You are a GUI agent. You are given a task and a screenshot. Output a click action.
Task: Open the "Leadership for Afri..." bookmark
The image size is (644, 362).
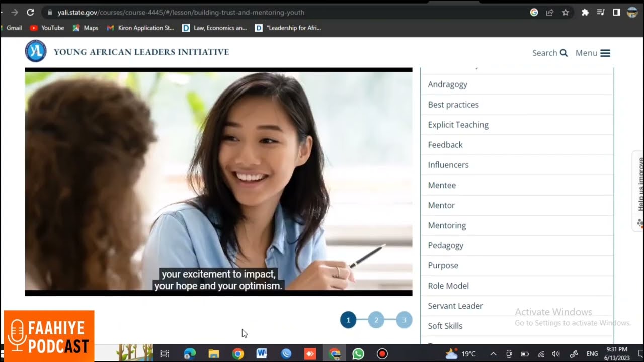coord(288,28)
